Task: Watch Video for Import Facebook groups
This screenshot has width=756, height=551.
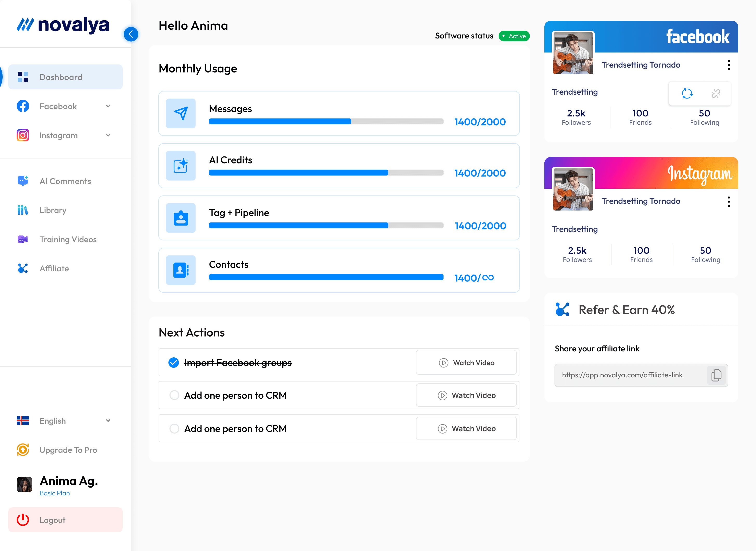Action: tap(466, 363)
